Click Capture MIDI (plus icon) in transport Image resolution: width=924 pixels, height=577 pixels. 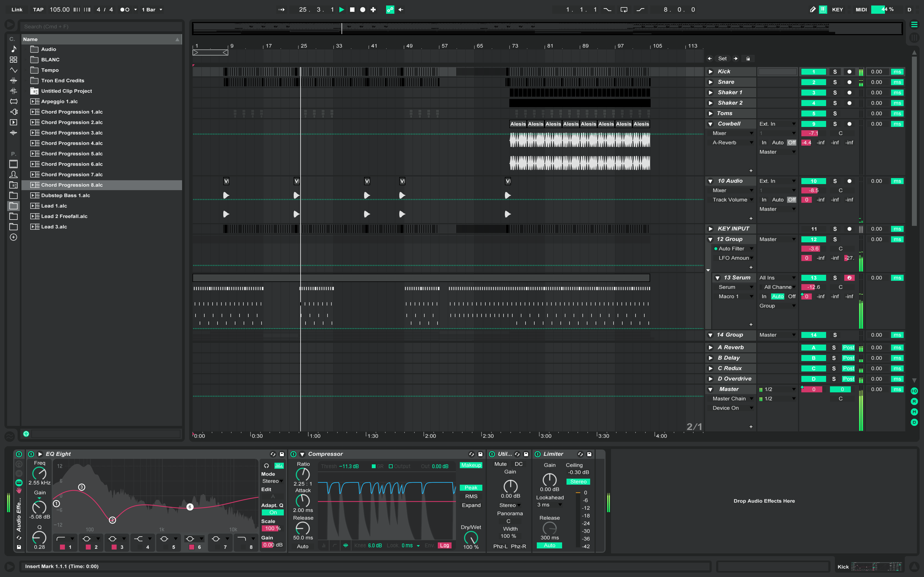[373, 10]
